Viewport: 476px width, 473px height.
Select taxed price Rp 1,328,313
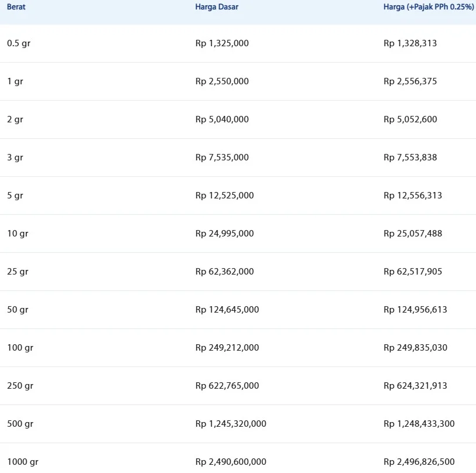click(410, 43)
